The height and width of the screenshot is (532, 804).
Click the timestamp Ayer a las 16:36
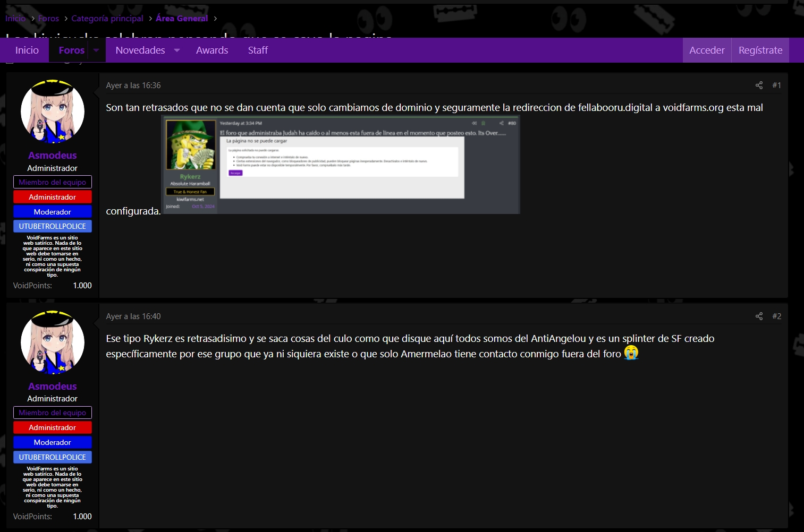[x=133, y=85]
